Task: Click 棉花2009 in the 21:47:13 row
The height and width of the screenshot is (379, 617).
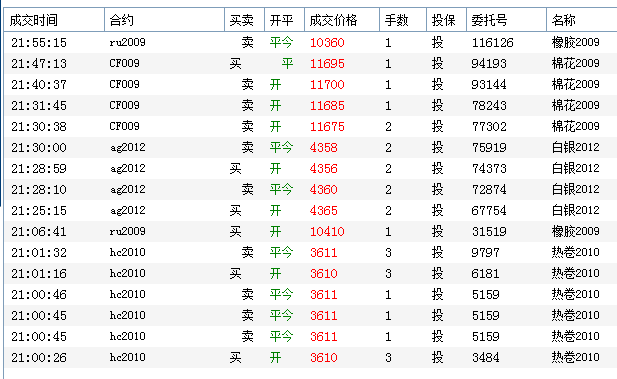Action: [576, 63]
